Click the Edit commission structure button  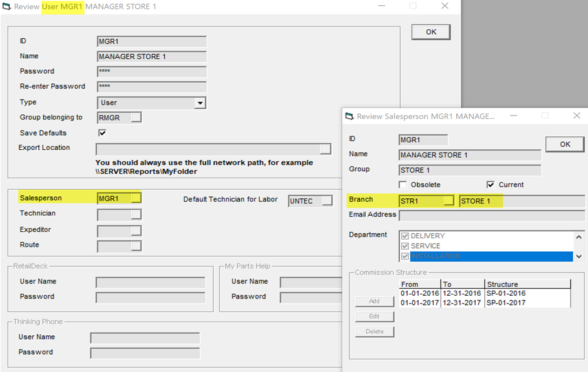click(374, 316)
